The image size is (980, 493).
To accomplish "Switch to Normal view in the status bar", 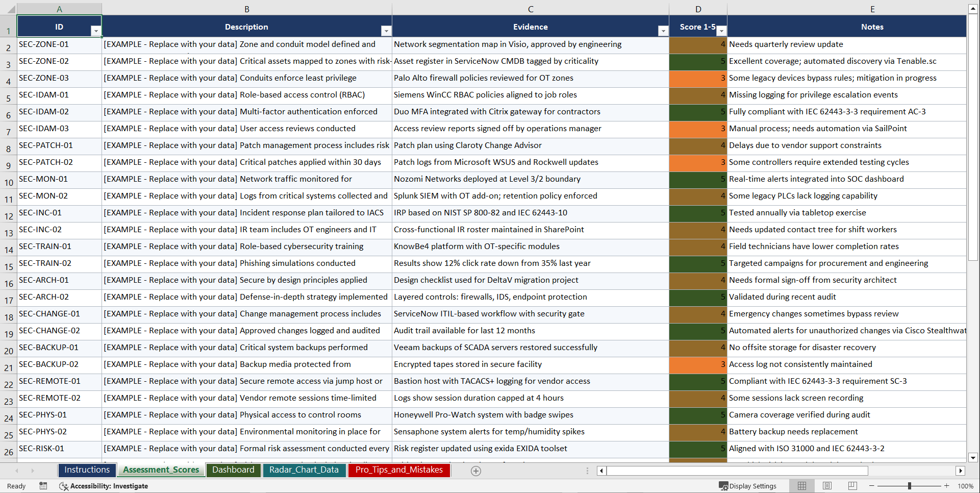I will point(801,486).
